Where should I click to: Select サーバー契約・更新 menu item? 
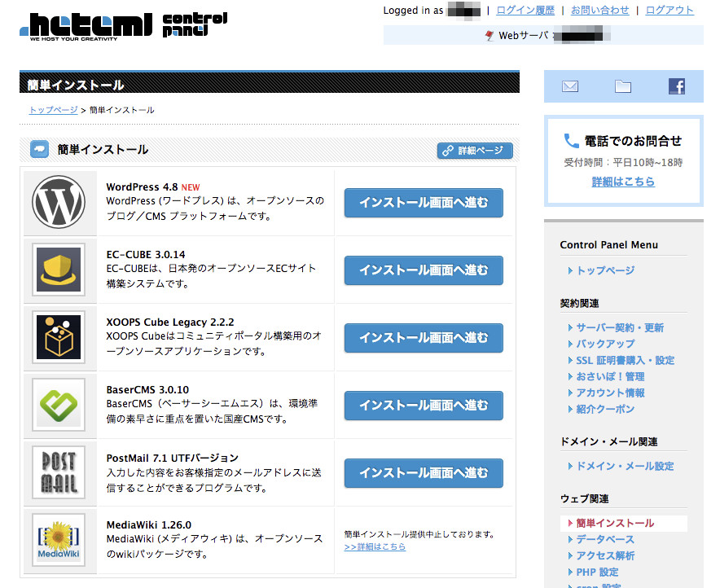coord(620,327)
